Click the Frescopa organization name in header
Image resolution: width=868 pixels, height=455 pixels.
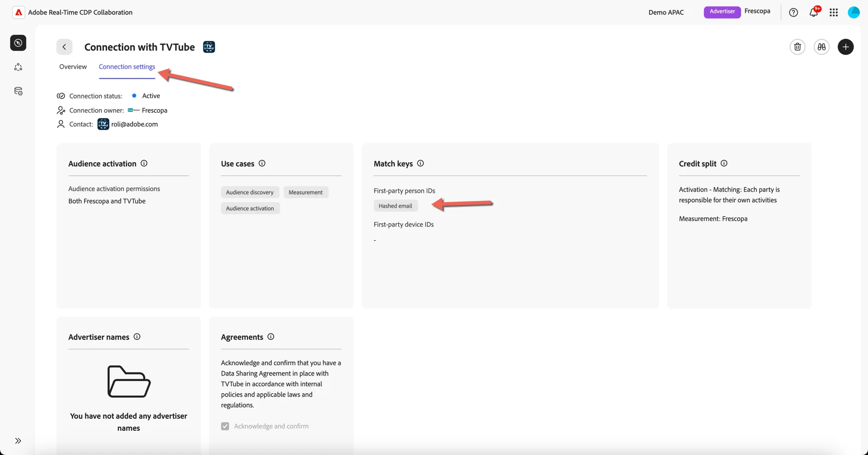(x=757, y=11)
